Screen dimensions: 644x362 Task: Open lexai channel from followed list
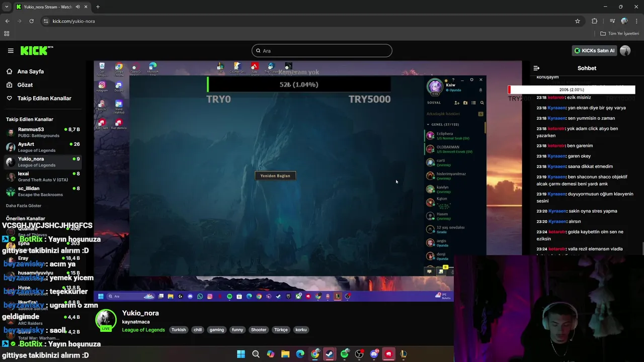coord(43,176)
